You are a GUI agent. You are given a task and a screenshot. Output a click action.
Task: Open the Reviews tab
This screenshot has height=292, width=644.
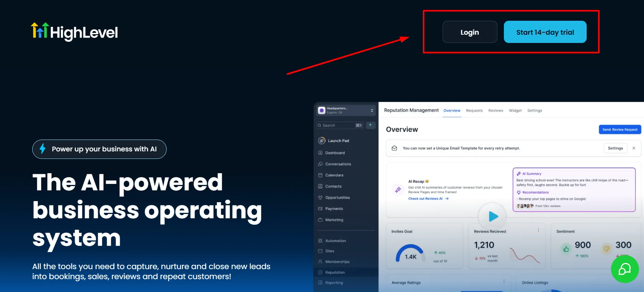tap(496, 111)
